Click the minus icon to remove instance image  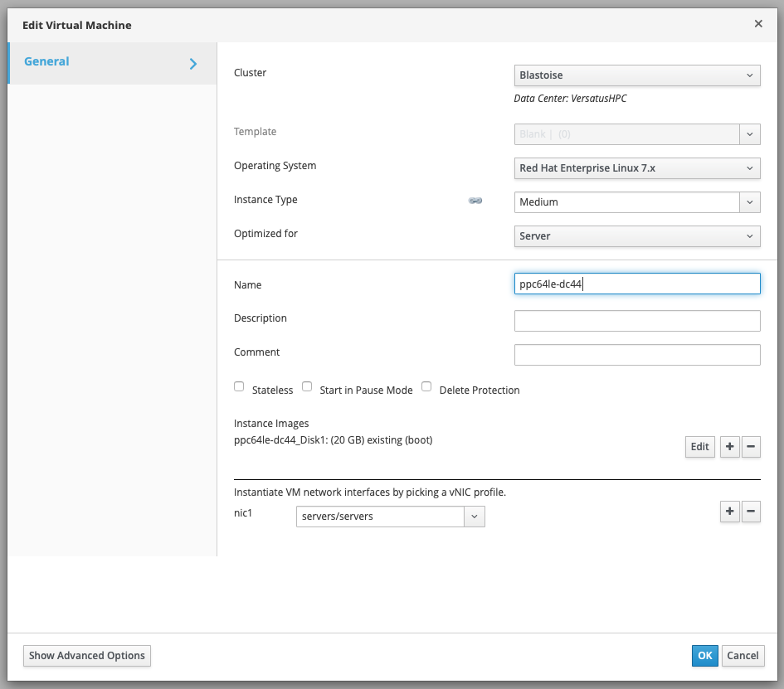751,447
